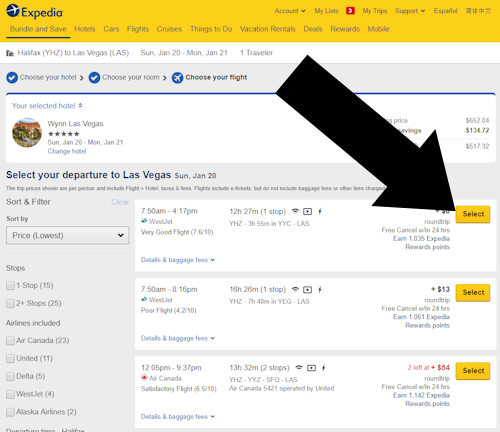The image size is (500, 432).
Task: Click the Sun, Jan 20 - Mon, Jan 21 header dates
Action: 184,53
